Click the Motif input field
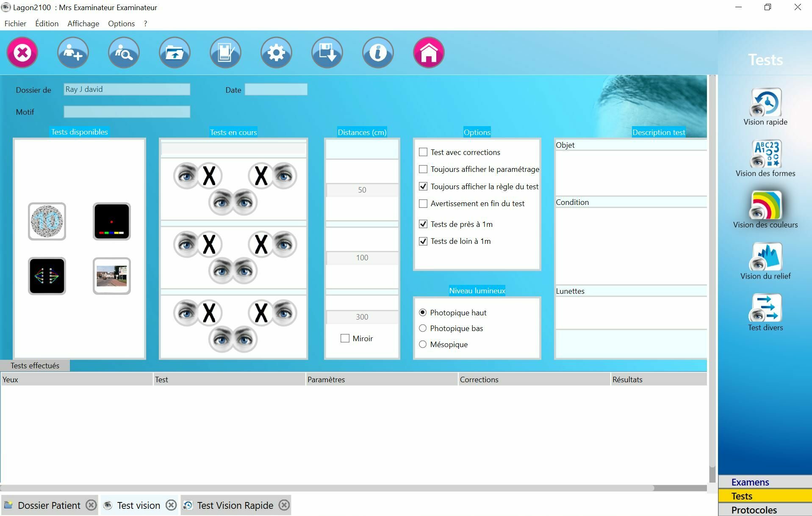This screenshot has height=516, width=812. tap(127, 112)
